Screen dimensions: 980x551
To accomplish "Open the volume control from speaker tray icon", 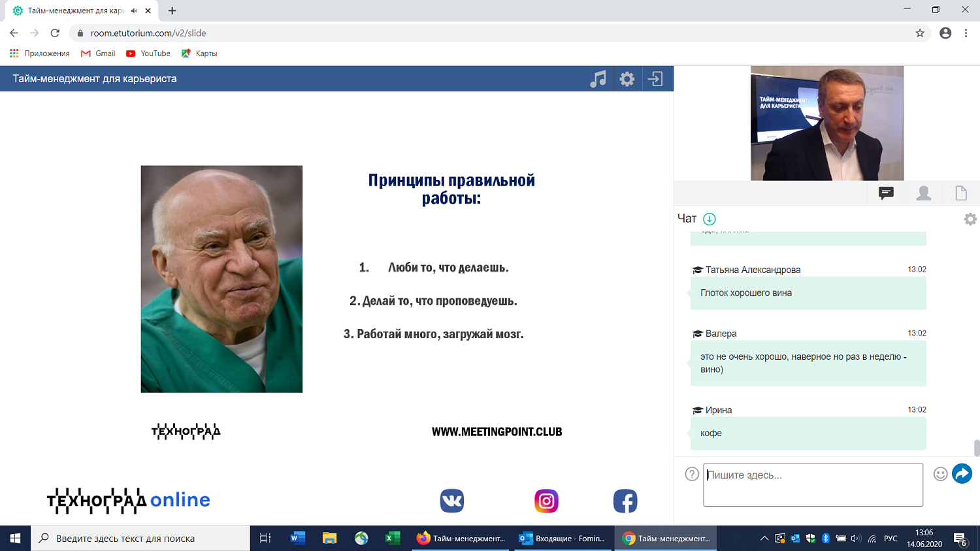I will click(857, 538).
